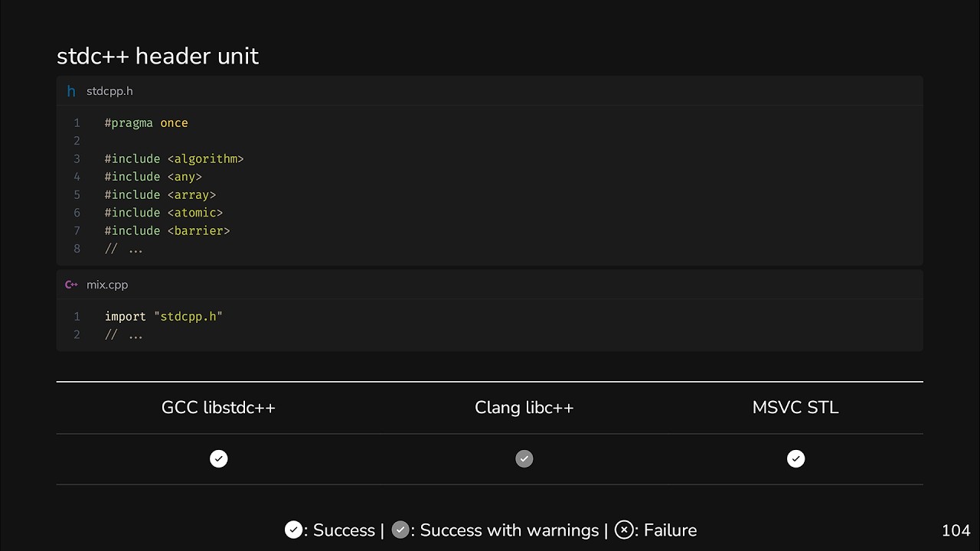Viewport: 980px width, 551px height.
Task: Click the Failure legend X icon
Action: pos(624,530)
